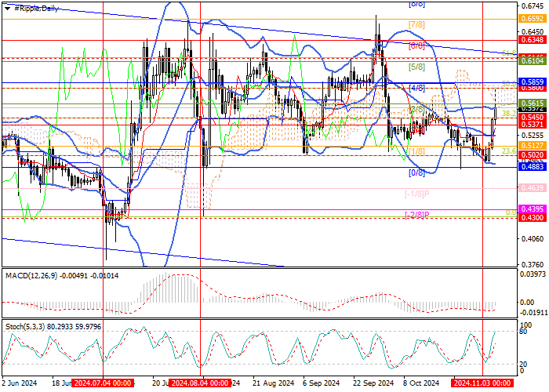Click the 61.8 Fibonacci level label
The width and height of the screenshot is (549, 392).
click(x=509, y=53)
